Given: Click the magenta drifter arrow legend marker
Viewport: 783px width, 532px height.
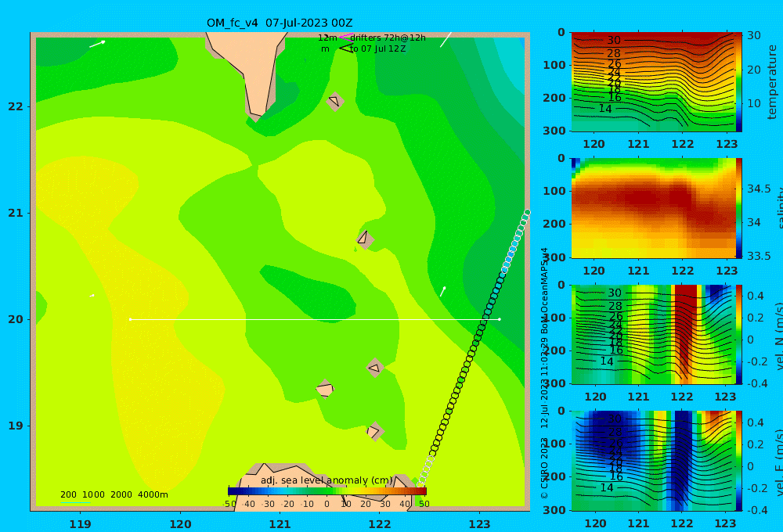Looking at the screenshot, I should 345,38.
